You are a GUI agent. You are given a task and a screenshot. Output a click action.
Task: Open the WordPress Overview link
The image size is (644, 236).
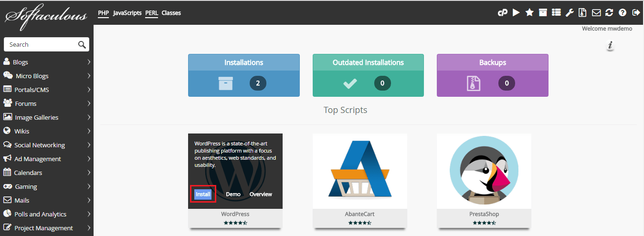pos(261,194)
